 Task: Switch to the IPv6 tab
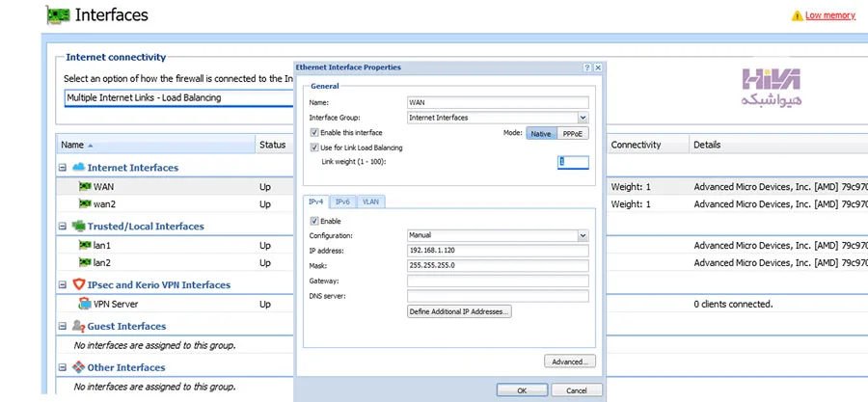[x=342, y=201]
